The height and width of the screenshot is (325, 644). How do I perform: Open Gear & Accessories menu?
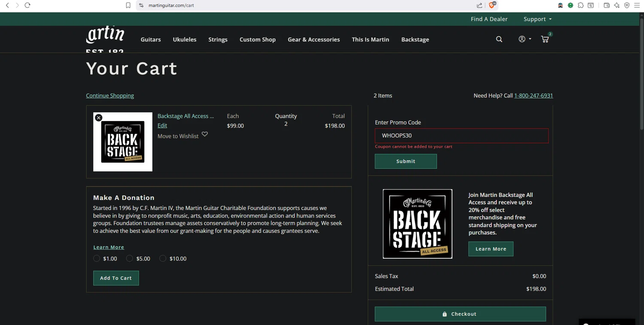point(314,39)
